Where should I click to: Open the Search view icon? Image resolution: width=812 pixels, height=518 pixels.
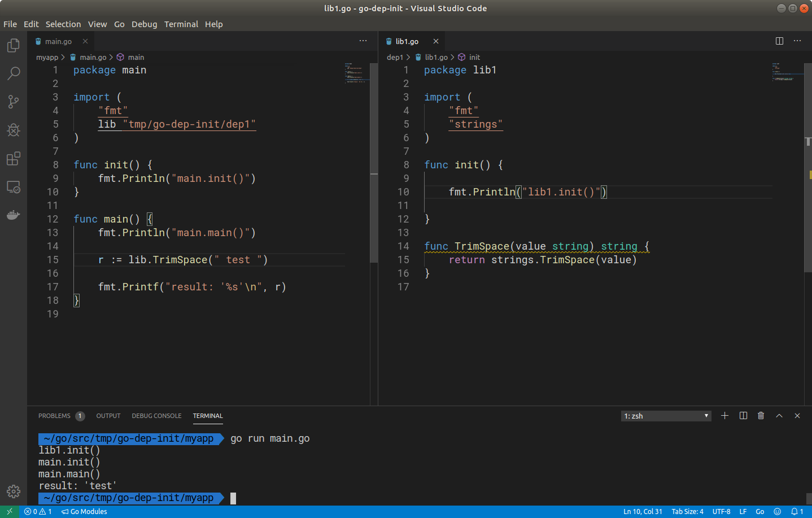tap(14, 73)
